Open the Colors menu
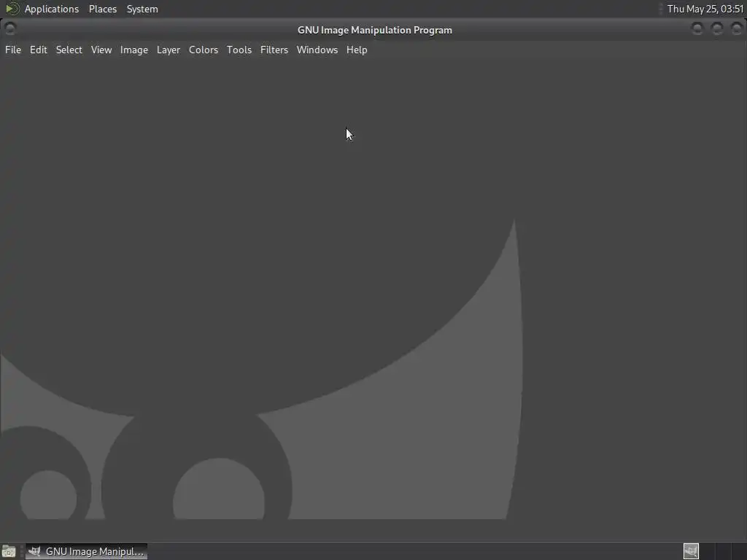The image size is (747, 560). pos(204,50)
